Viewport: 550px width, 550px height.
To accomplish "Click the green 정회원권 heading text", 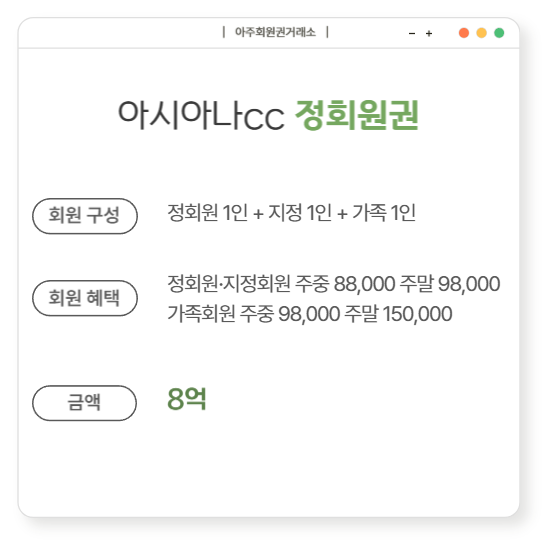I will point(357,115).
